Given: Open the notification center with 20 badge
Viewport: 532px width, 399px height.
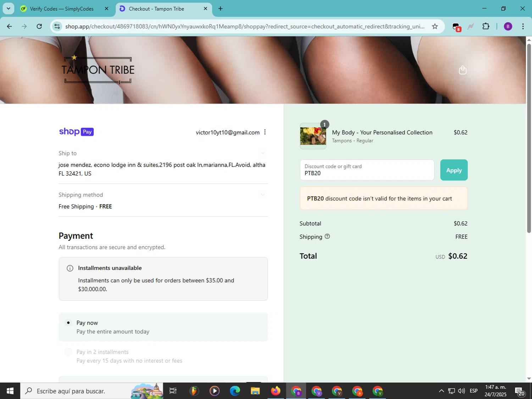Looking at the screenshot, I should (520, 391).
